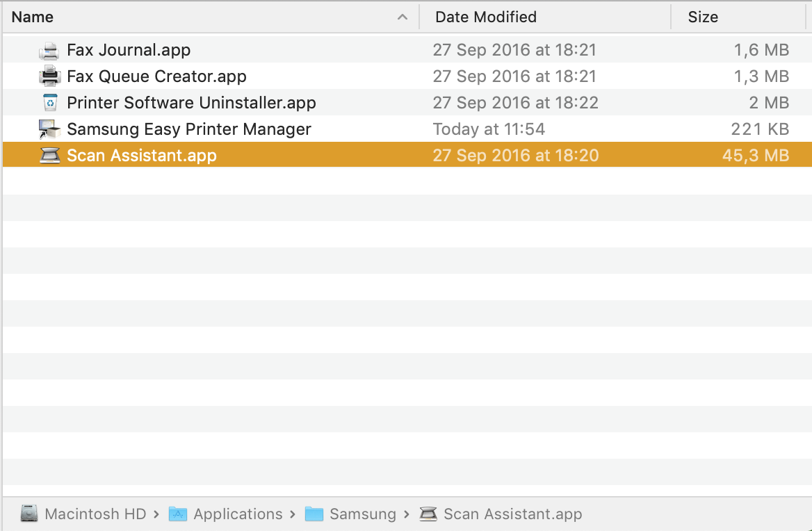The height and width of the screenshot is (531, 812).
Task: Select Samsung Easy Printer Manager alias
Action: (189, 129)
